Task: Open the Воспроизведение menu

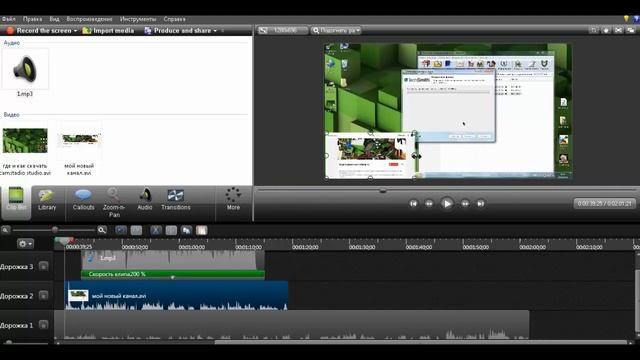Action: [x=89, y=19]
